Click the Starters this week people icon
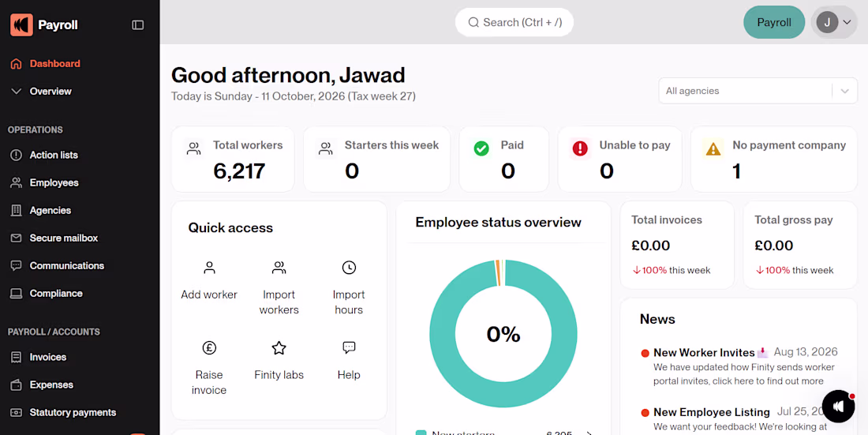This screenshot has width=868, height=435. coord(325,148)
